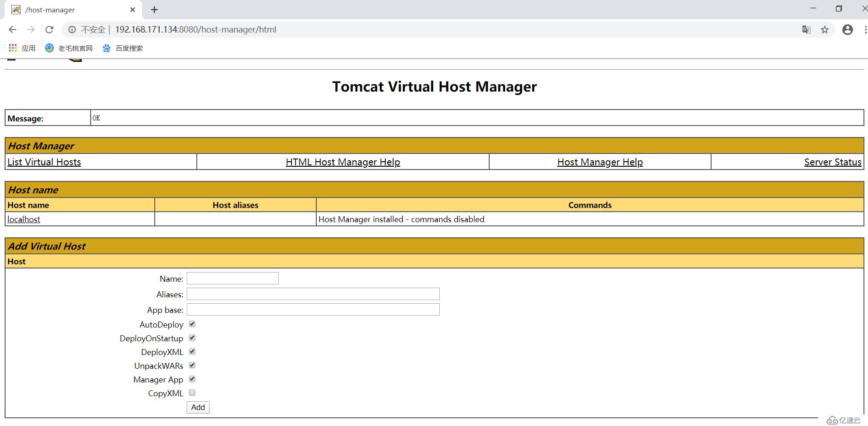Open the Apps grid shortcut in bookmarks bar
The image size is (868, 426).
click(x=22, y=48)
